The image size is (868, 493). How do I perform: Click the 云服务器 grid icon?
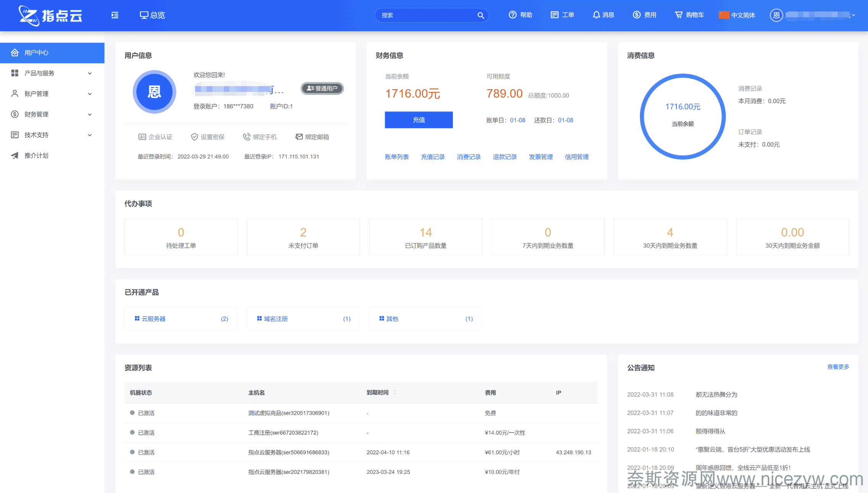click(137, 318)
